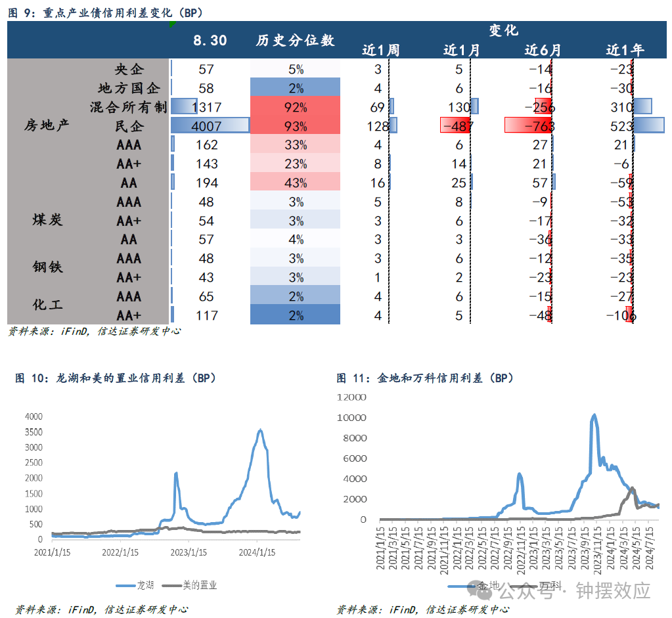The width and height of the screenshot is (672, 618).
Task: Click the 近1月 column header
Action: pyautogui.click(x=462, y=50)
